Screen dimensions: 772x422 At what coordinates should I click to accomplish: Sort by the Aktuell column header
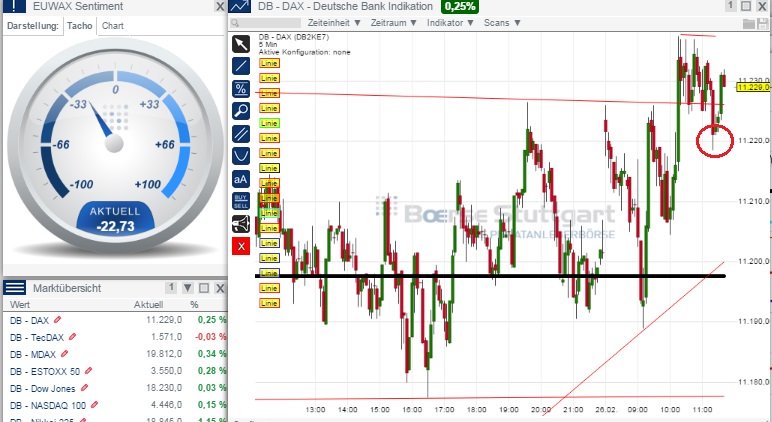[x=148, y=304]
